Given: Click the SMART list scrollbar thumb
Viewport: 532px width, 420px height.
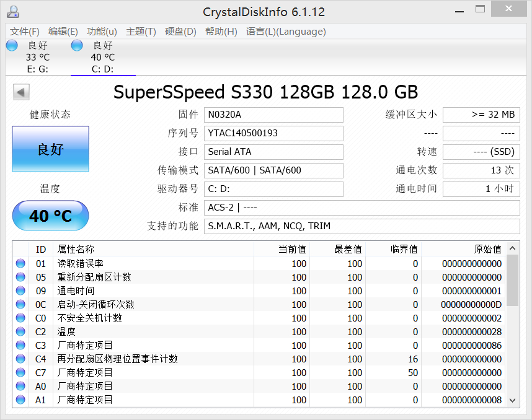Looking at the screenshot, I should [x=513, y=281].
